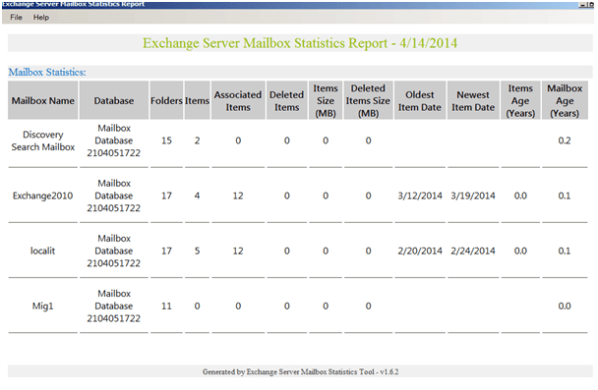Select the Discovery Search Mailbox name cell
Screen dimensions: 598x390
(x=43, y=141)
